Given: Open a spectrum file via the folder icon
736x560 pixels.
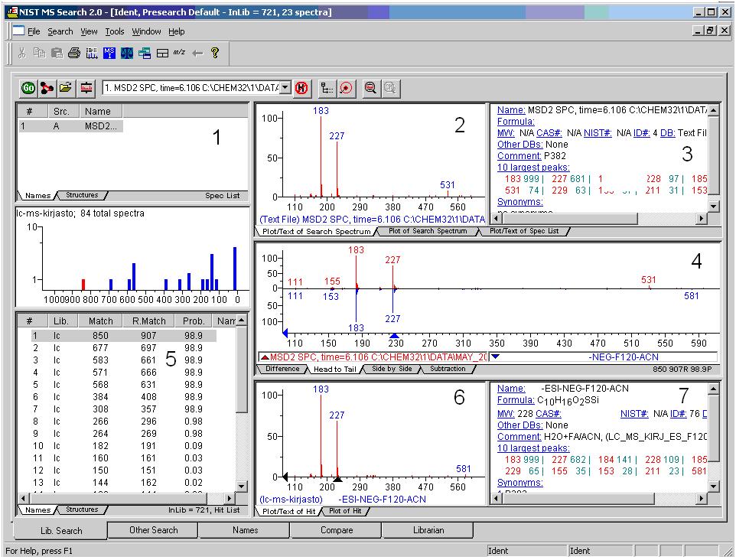Looking at the screenshot, I should [67, 88].
